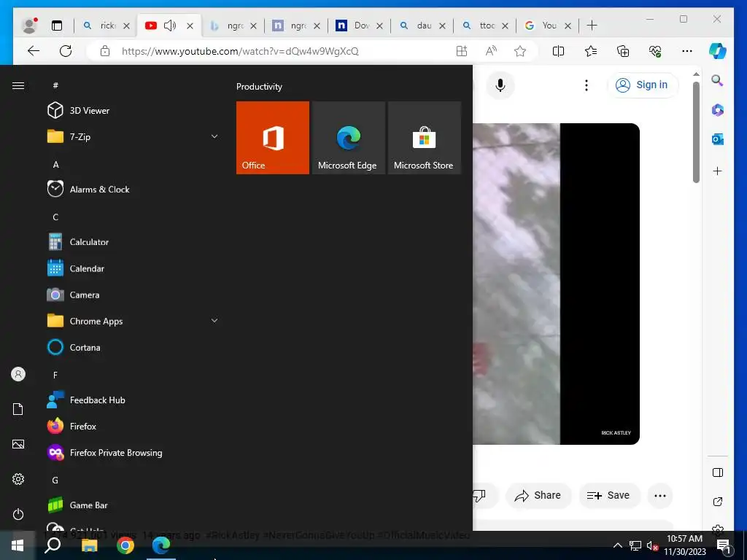Click the Microsoft Edge tile
The image size is (747, 560).
(x=348, y=138)
